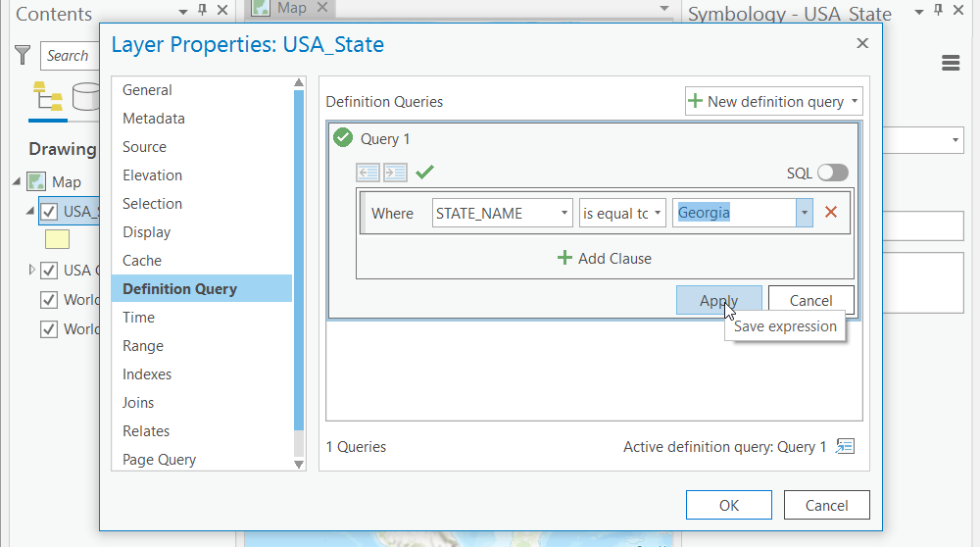This screenshot has height=547, width=980.
Task: Open the Page Query properties page
Action: click(x=160, y=460)
